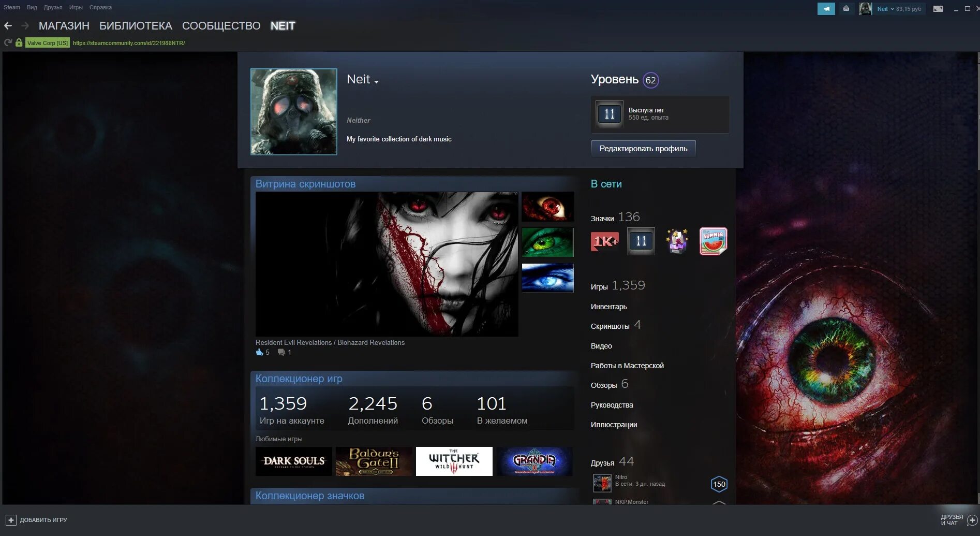Open the Summer Sale watermelon badge
This screenshot has width=980, height=536.
point(714,241)
